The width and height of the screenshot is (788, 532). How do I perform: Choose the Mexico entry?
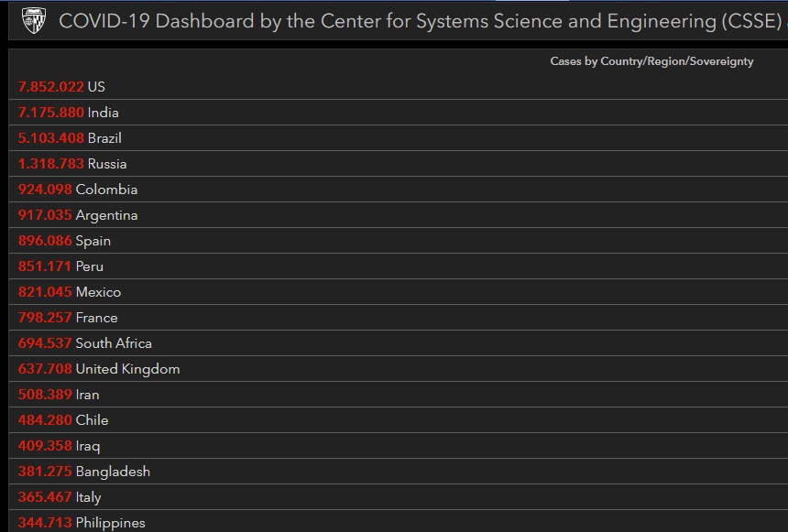coord(70,292)
